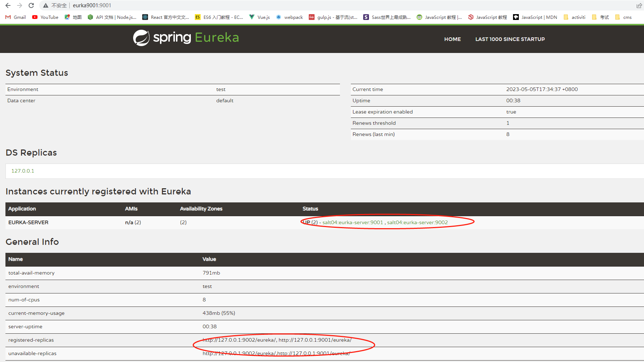The image size is (644, 362).
Task: Click the 127.0.0.1 replica link
Action: [x=23, y=171]
